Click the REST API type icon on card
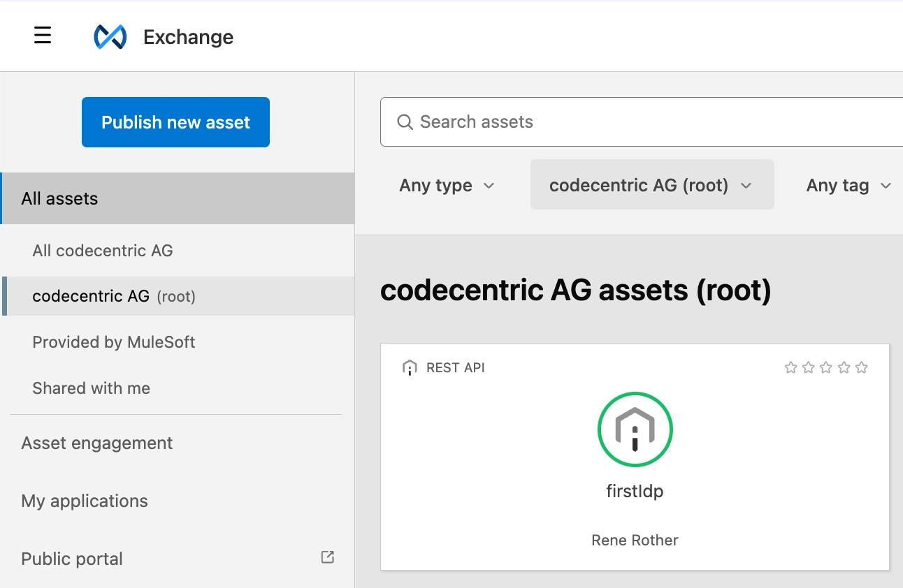Viewport: 903px width, 588px height. 410,368
